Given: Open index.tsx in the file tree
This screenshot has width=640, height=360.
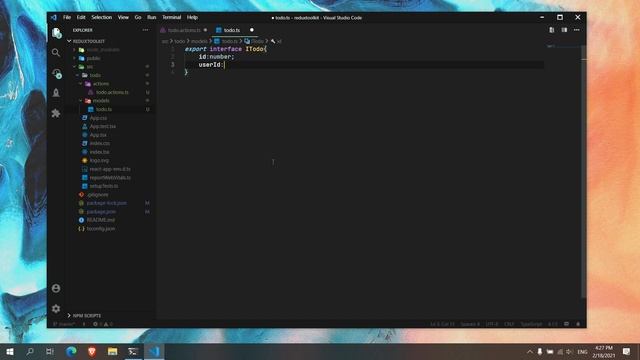Looking at the screenshot, I should pos(99,152).
